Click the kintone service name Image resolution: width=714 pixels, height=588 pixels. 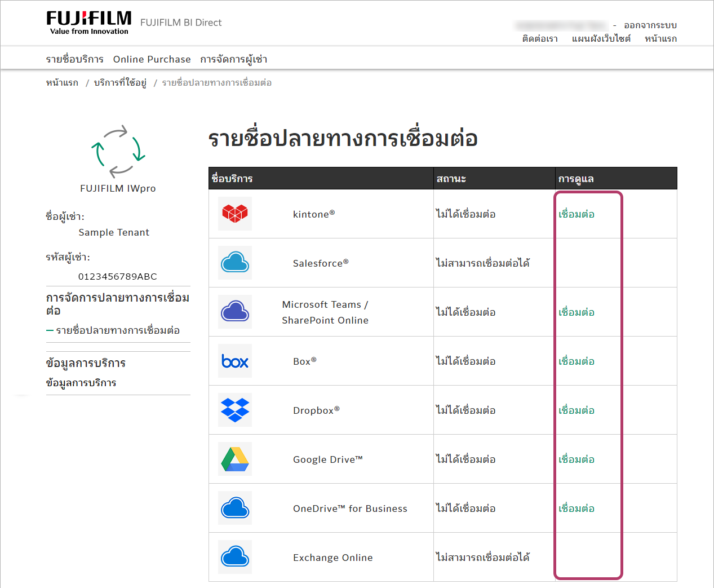314,214
